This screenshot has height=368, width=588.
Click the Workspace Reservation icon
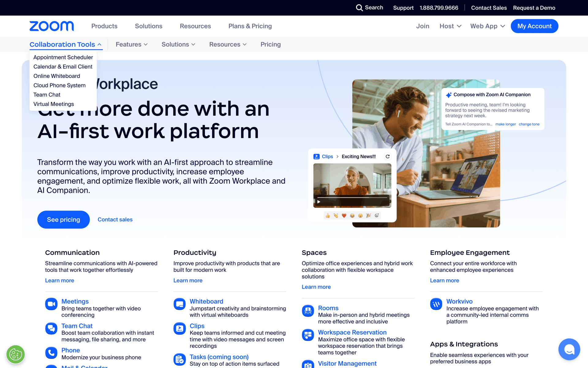tap(308, 335)
